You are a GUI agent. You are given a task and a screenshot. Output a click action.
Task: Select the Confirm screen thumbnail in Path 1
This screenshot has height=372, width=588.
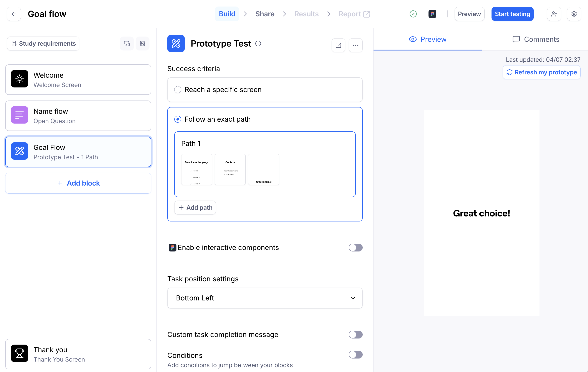point(230,169)
